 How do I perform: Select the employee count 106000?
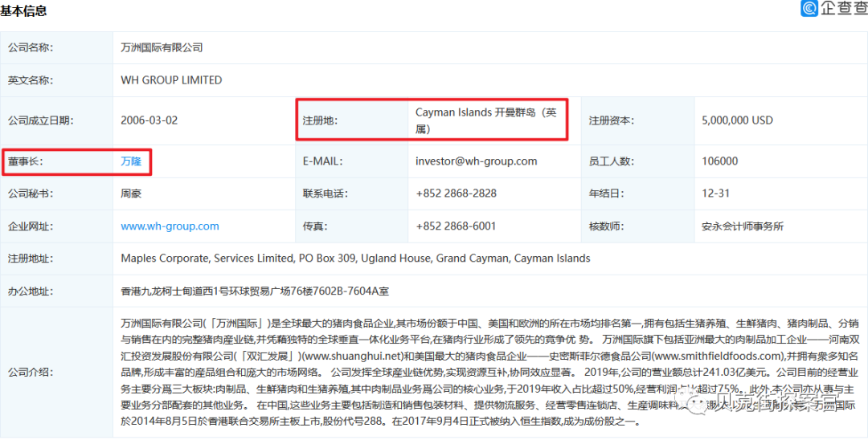click(x=719, y=161)
